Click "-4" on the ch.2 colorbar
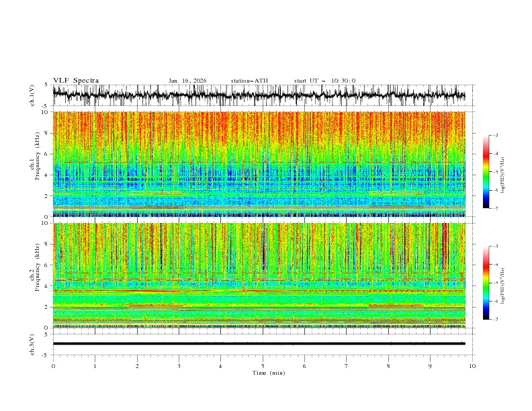The width and height of the screenshot is (532, 411). pos(496,265)
